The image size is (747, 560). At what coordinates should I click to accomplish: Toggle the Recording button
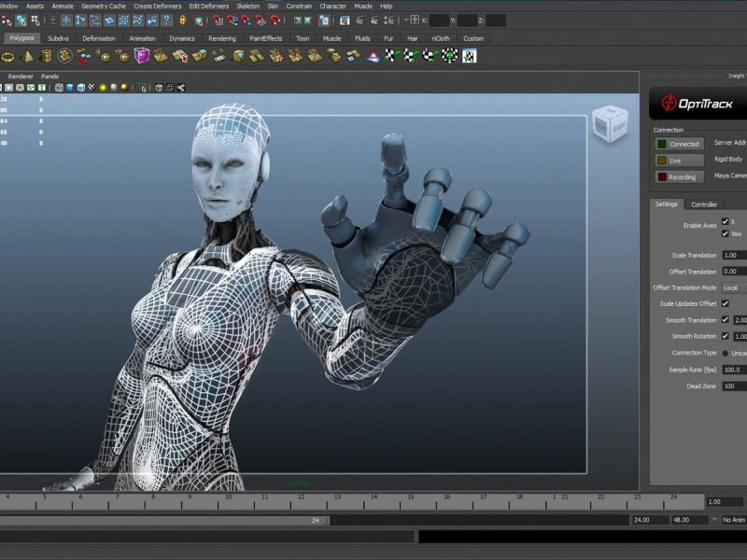(x=680, y=176)
